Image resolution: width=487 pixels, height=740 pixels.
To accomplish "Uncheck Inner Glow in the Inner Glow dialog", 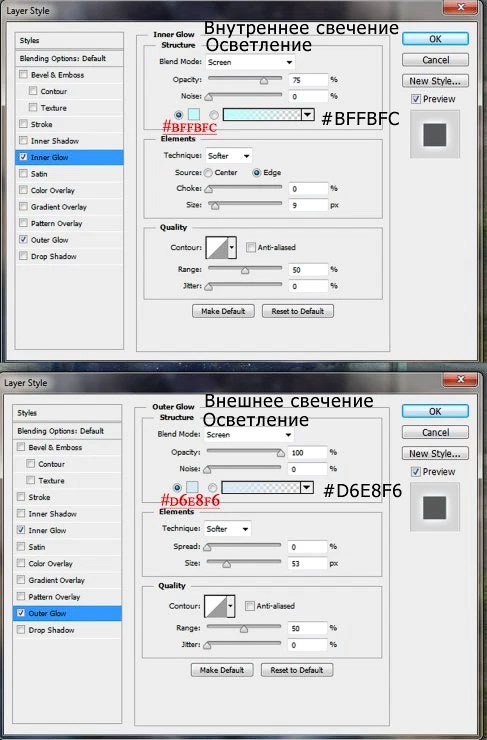I will (x=23, y=157).
